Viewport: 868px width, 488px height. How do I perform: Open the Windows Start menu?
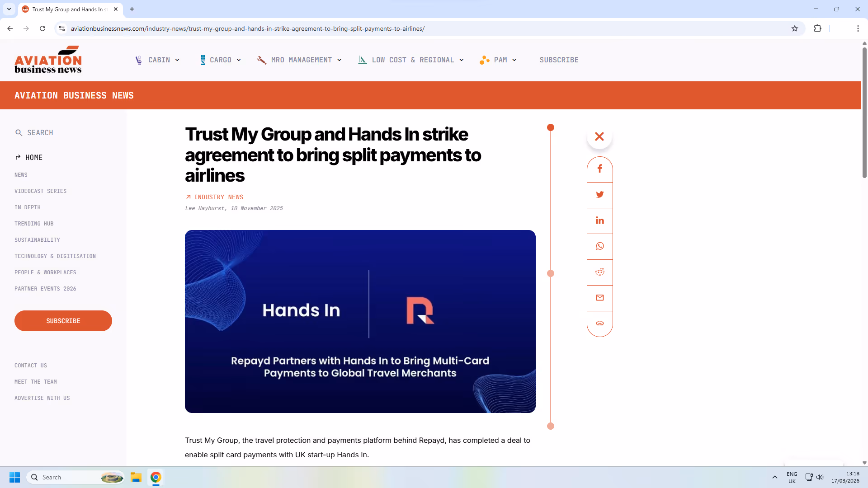click(14, 477)
